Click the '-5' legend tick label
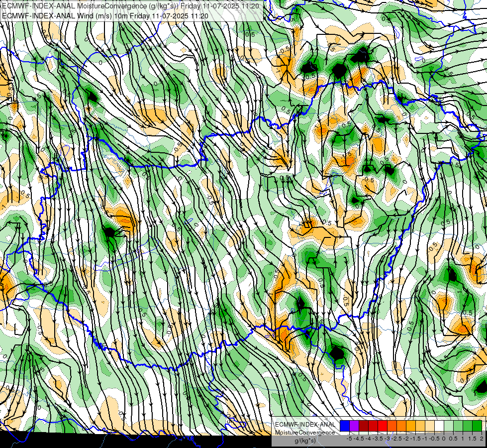The image size is (487, 448). [349, 439]
